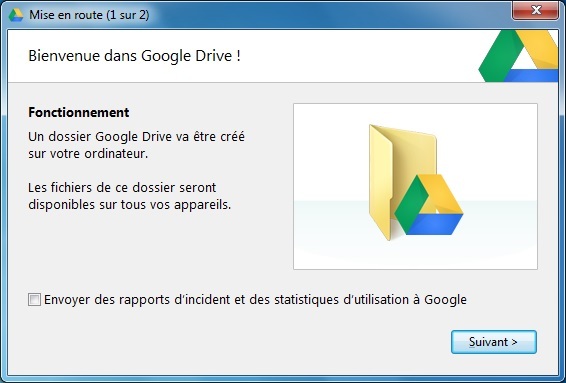The width and height of the screenshot is (566, 383).
Task: Click the large Google Drive logo in header
Action: click(518, 56)
